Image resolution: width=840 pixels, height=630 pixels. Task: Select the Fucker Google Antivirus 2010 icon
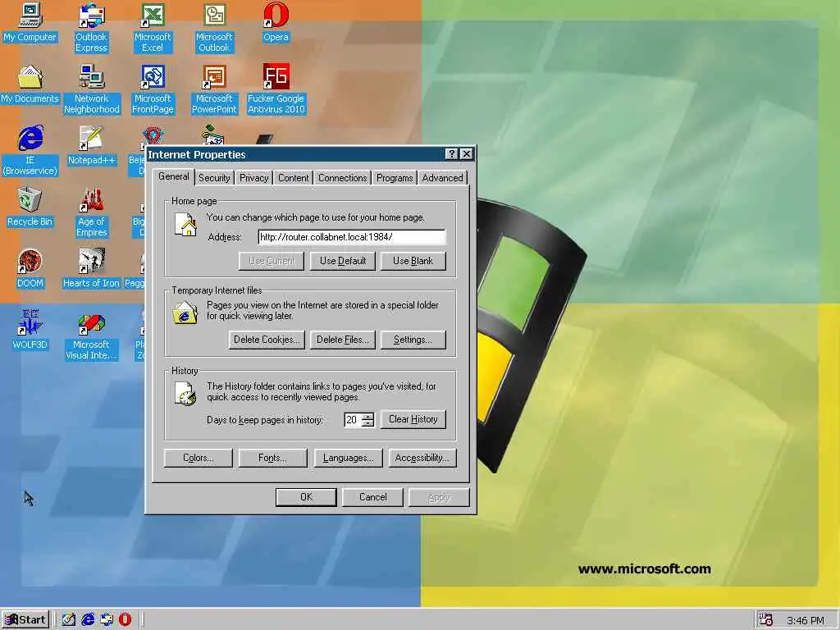(276, 89)
